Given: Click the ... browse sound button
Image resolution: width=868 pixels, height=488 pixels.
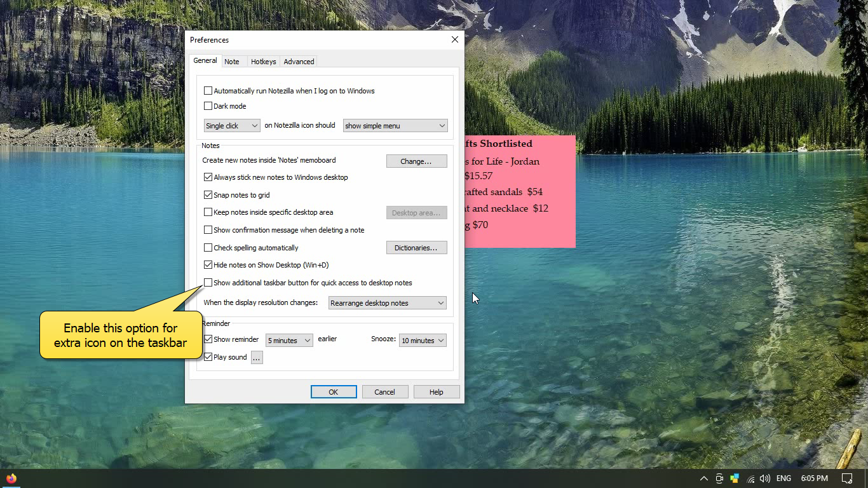Looking at the screenshot, I should 257,358.
